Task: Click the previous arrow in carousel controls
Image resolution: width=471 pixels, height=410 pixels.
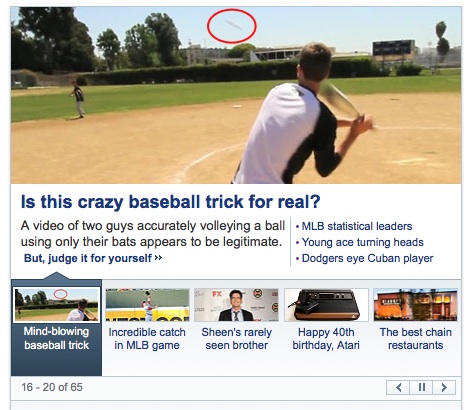Action: click(398, 387)
